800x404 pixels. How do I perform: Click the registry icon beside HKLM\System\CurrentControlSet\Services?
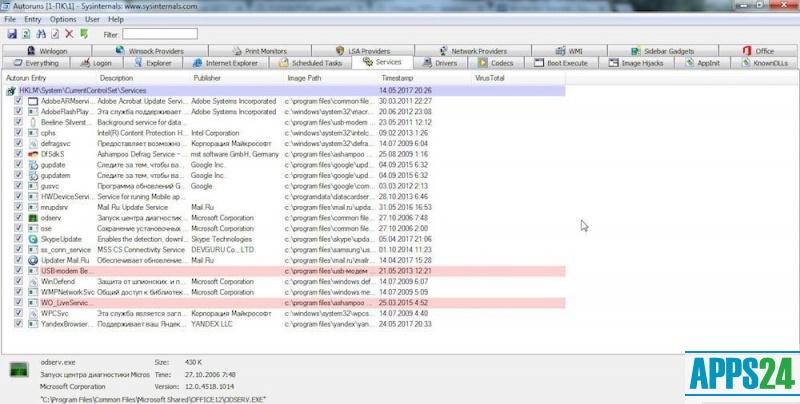click(x=11, y=91)
